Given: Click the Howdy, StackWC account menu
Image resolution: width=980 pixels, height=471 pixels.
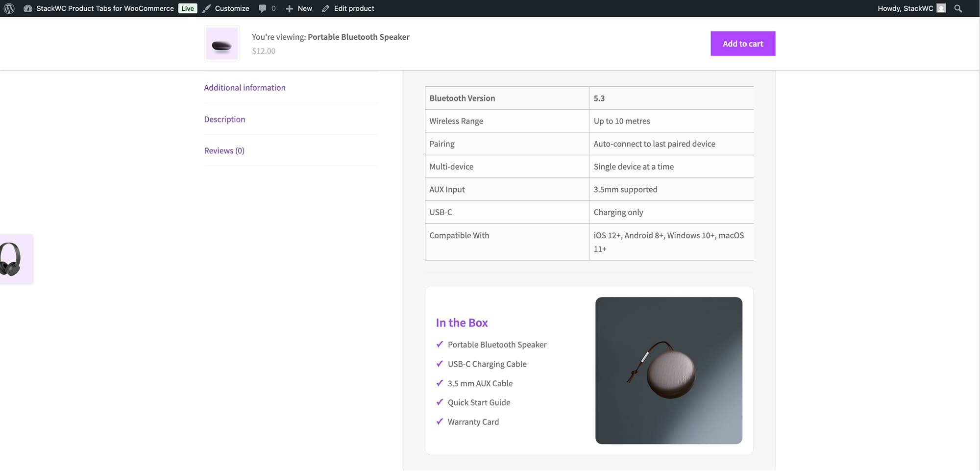Looking at the screenshot, I should 905,8.
